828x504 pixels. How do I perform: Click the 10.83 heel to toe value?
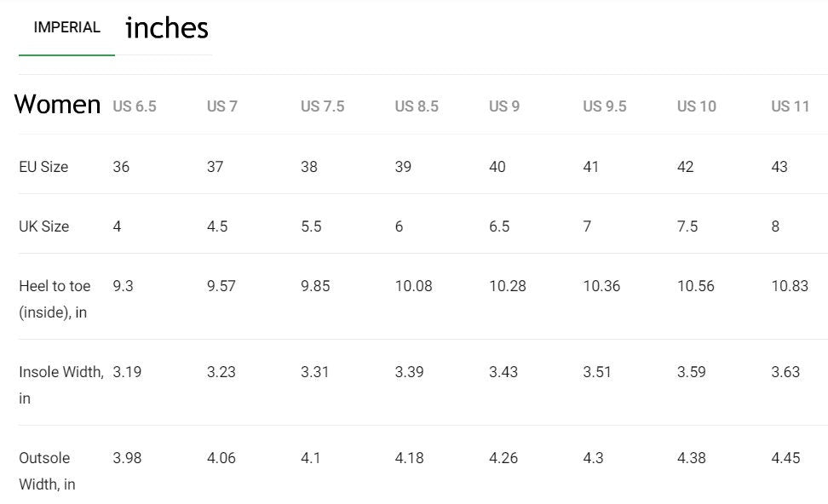[790, 286]
